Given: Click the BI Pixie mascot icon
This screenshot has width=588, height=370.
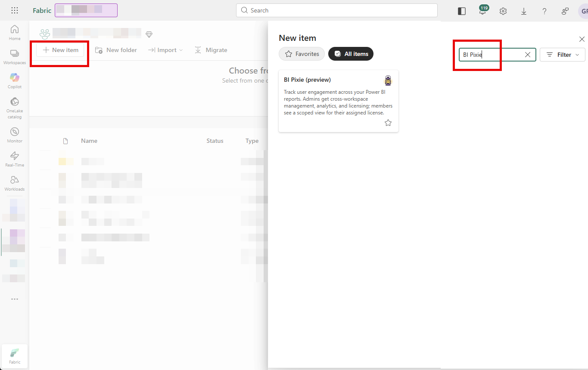Looking at the screenshot, I should 388,80.
